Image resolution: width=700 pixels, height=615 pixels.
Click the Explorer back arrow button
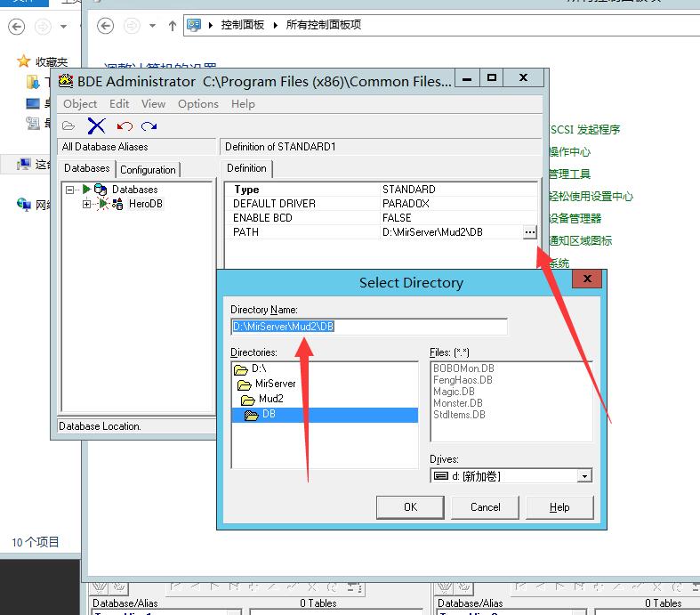pyautogui.click(x=106, y=26)
